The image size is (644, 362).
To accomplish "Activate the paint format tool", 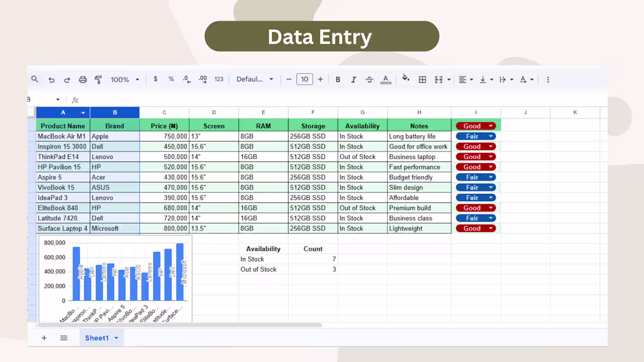I will coord(98,80).
